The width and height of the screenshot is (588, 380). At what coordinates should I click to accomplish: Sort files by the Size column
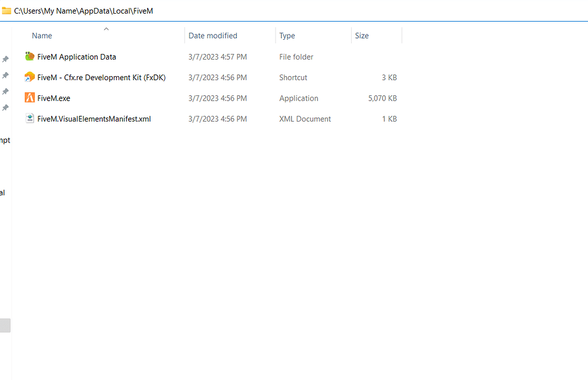click(362, 35)
